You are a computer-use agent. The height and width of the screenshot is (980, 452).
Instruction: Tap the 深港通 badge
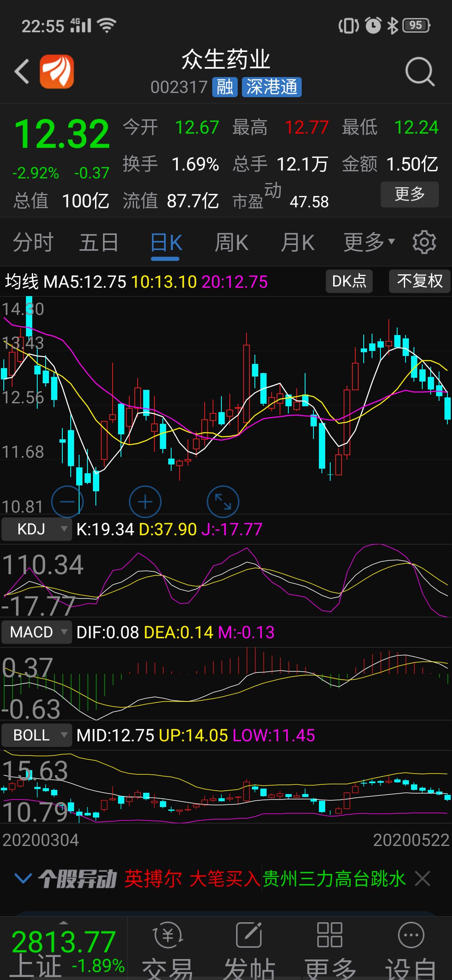(x=272, y=87)
